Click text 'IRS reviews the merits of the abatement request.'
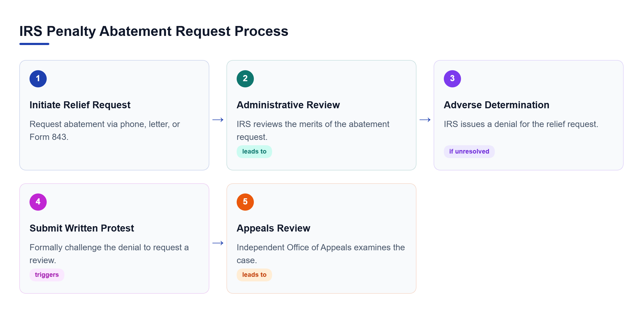This screenshot has width=644, height=313. coord(313,131)
